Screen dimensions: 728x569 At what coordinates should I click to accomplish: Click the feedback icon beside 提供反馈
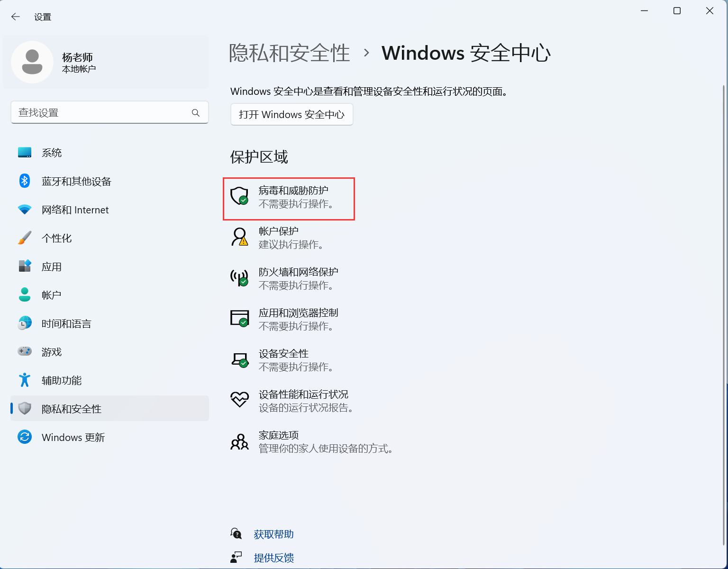click(236, 557)
